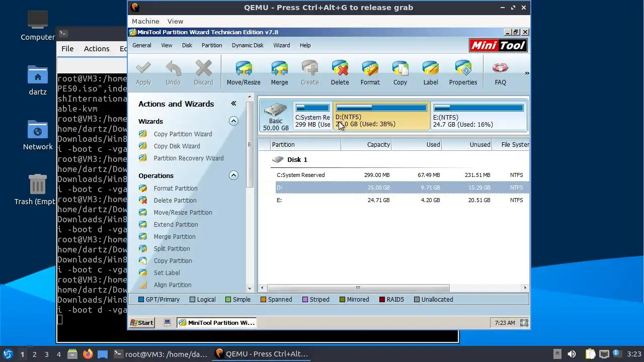Click the Copy toolbar icon

tap(400, 68)
